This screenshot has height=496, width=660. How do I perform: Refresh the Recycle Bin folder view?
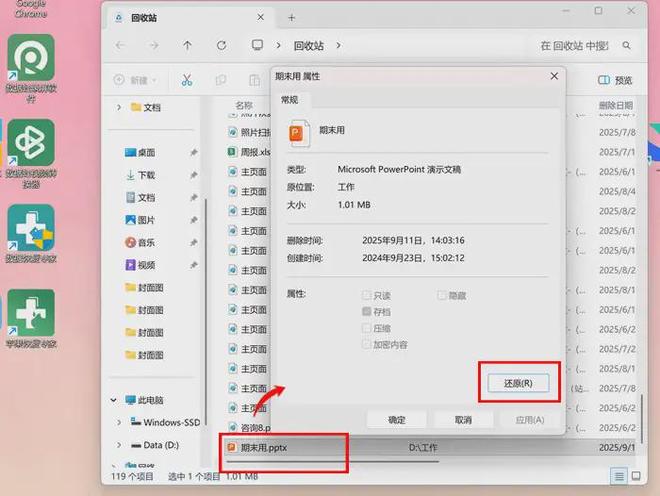[221, 45]
